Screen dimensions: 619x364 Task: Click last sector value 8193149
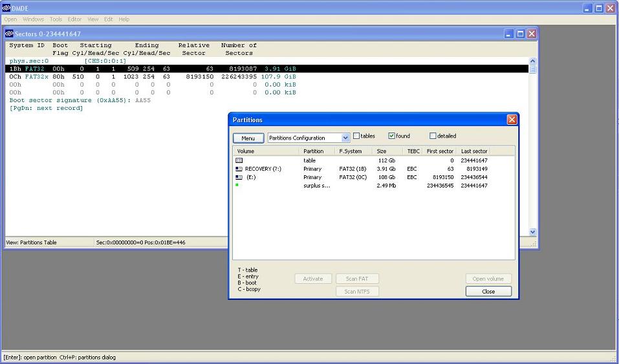coord(477,169)
